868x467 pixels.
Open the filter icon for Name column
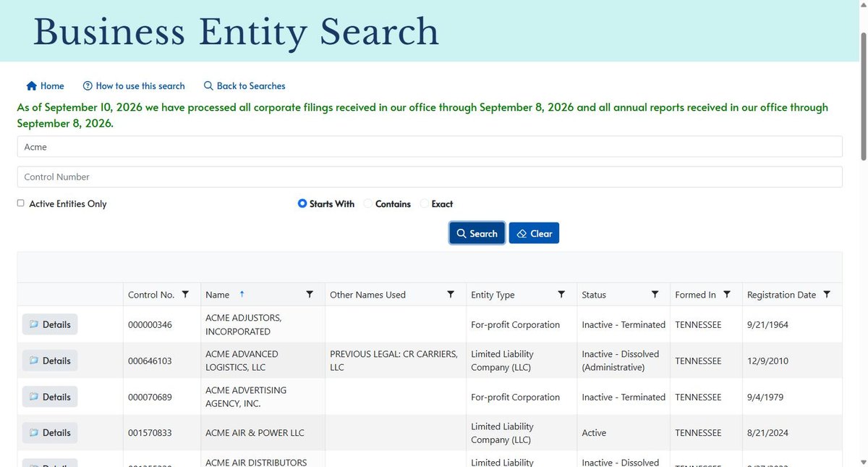tap(310, 295)
